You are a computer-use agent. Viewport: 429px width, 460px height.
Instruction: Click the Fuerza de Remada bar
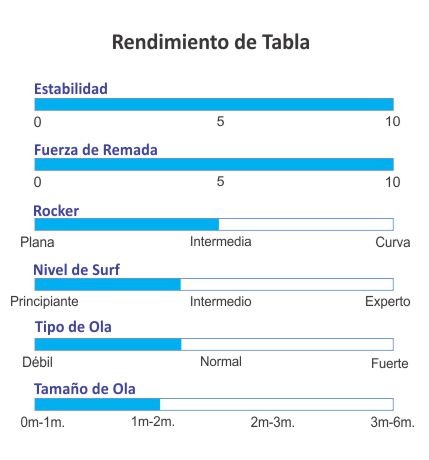(x=214, y=164)
